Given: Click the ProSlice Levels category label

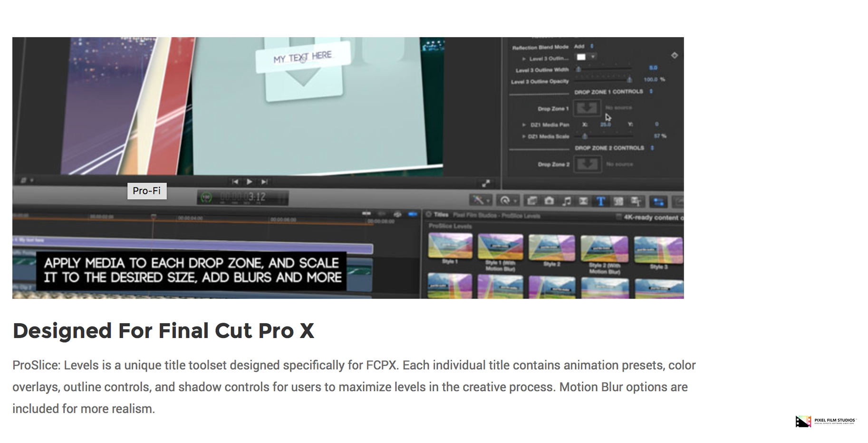Looking at the screenshot, I should click(x=450, y=226).
